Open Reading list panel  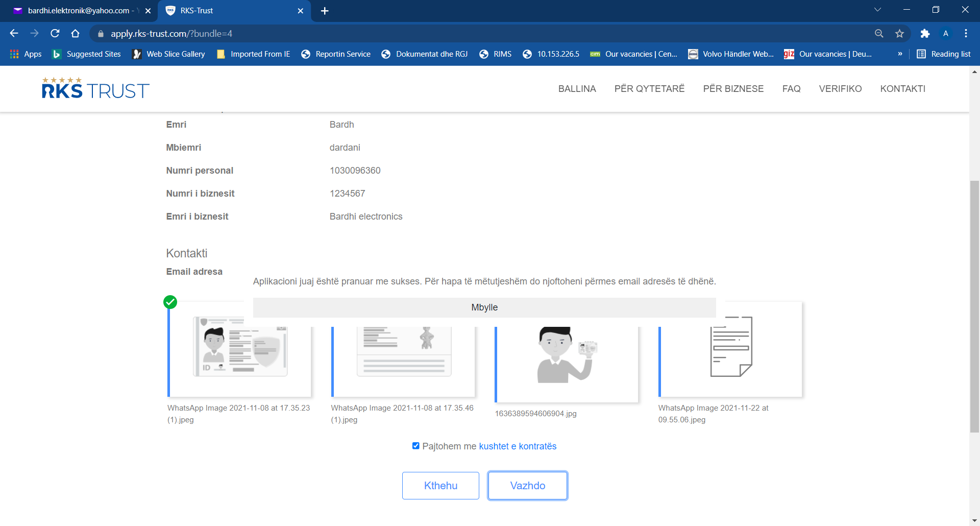[944, 54]
